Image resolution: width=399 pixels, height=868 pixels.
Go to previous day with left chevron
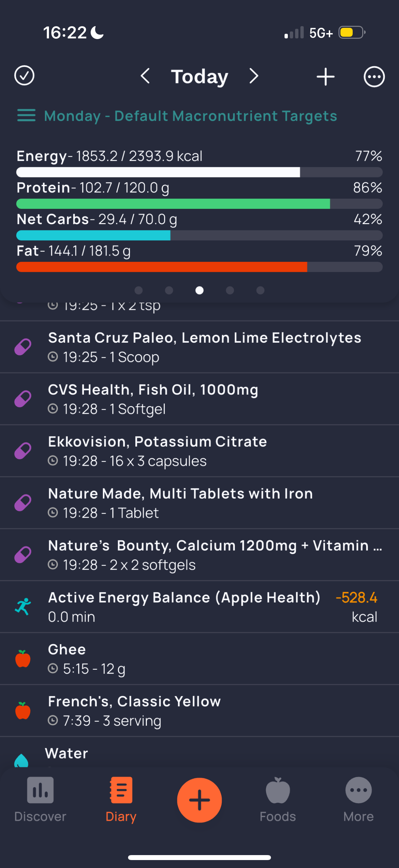coord(145,76)
